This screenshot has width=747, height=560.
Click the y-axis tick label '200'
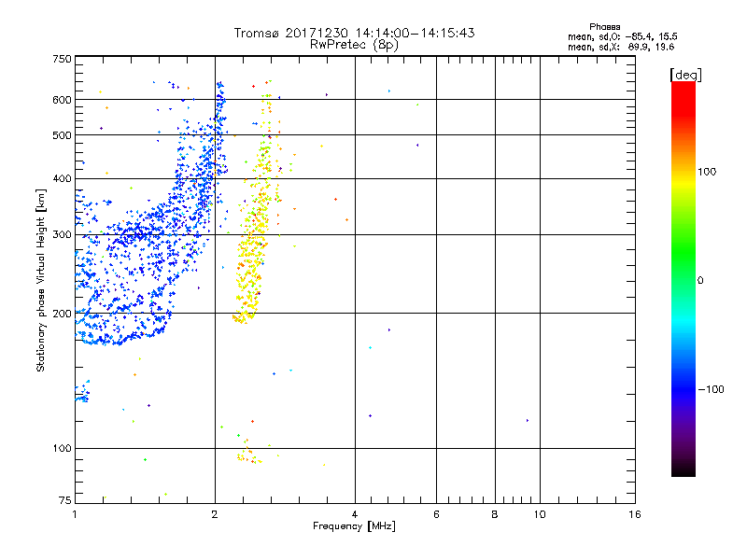pos(62,314)
